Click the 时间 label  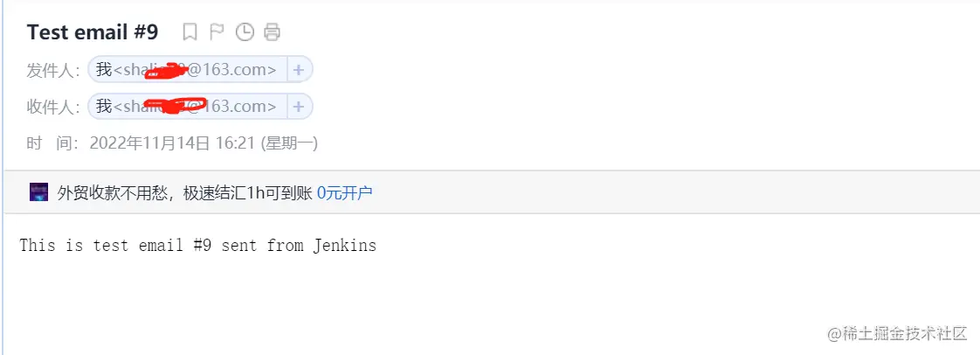point(53,143)
